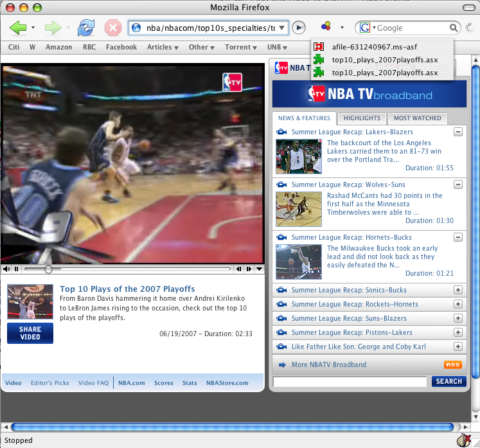Click the camera icon beside Suns-Blazers recap

coord(281,318)
